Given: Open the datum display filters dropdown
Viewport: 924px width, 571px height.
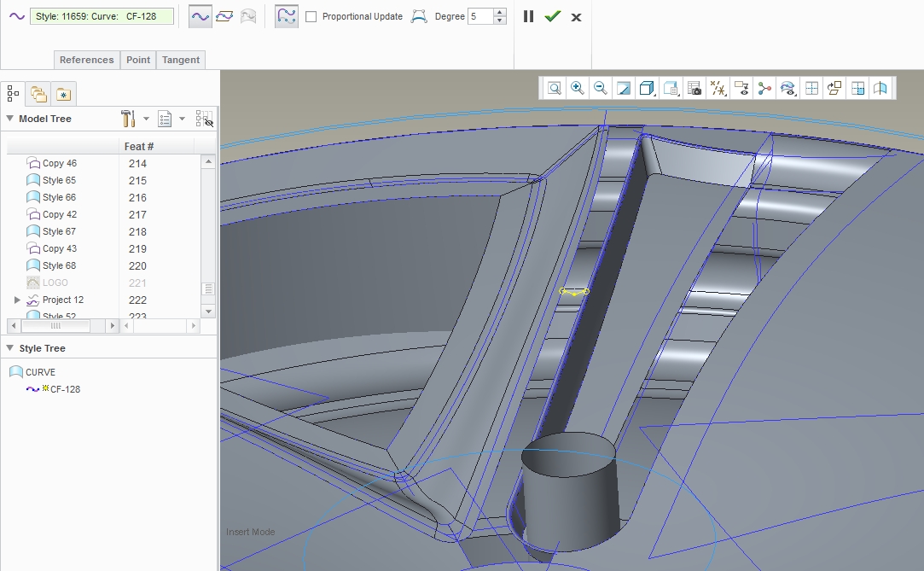Looking at the screenshot, I should click(718, 89).
